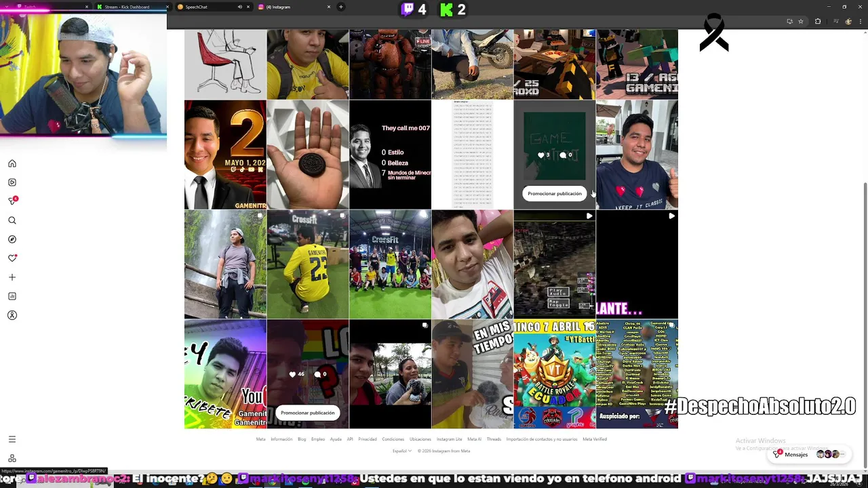
Task: Open the browser three-dot menu
Action: [860, 22]
